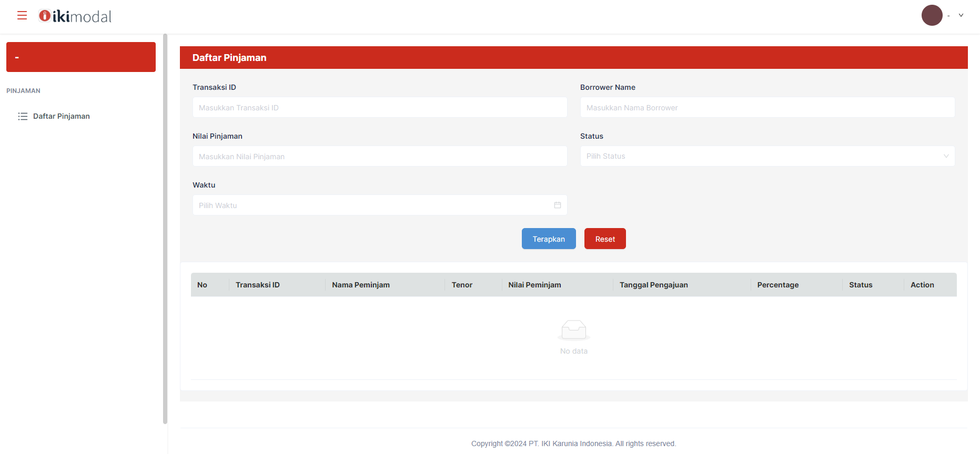Expand the user account chevron in header

click(x=961, y=16)
